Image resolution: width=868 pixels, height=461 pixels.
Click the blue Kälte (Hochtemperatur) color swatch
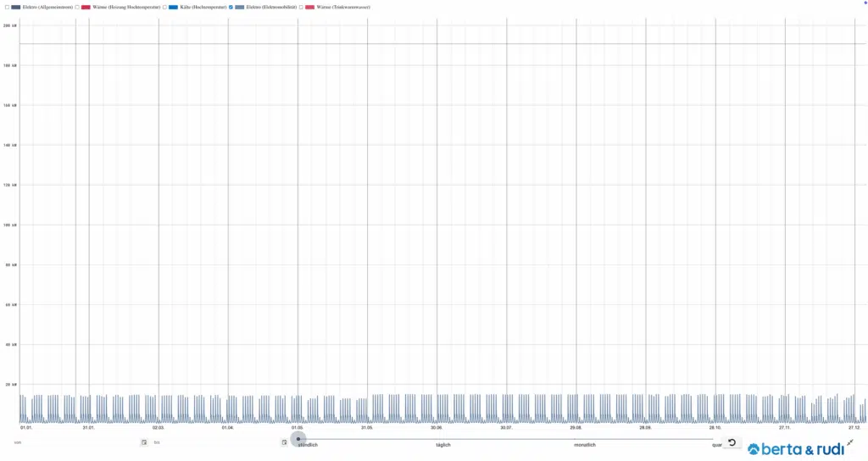click(x=173, y=7)
